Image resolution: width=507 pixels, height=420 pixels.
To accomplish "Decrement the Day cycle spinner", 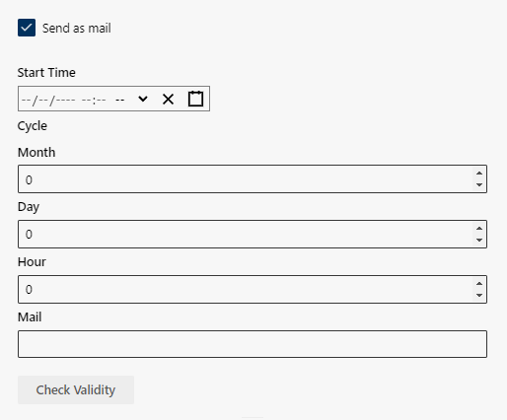I will tap(479, 240).
